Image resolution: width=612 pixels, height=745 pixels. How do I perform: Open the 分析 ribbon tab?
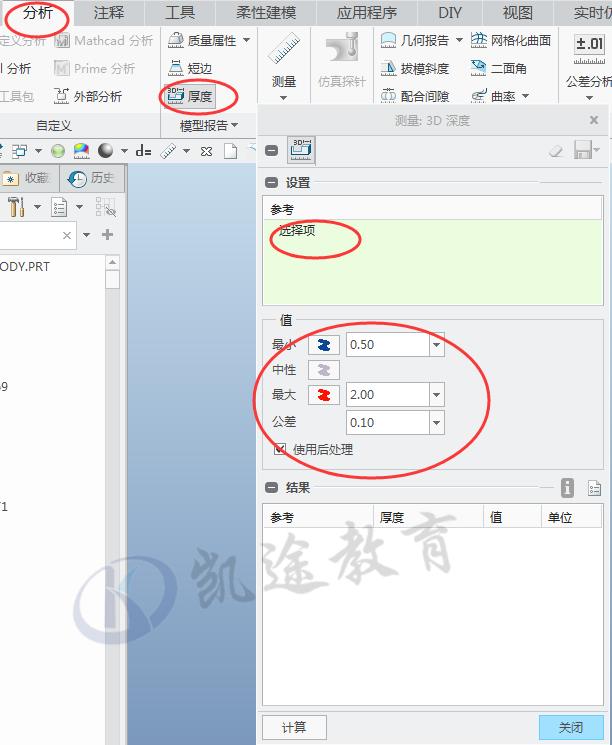(38, 13)
